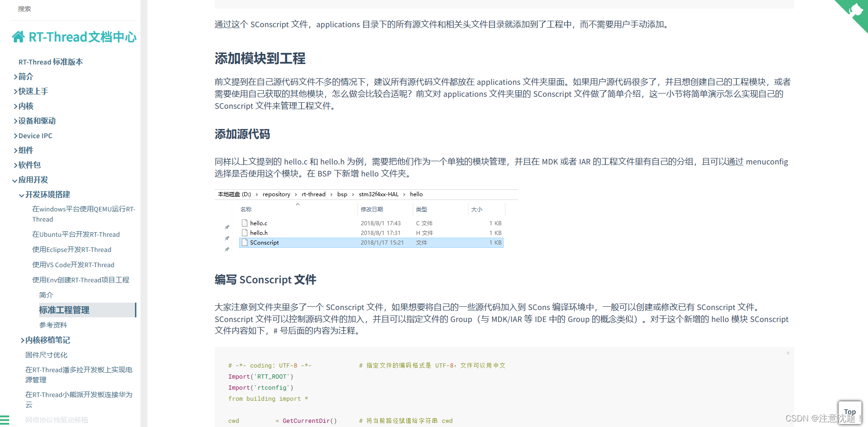Click the Top back-to-top button

(850, 412)
